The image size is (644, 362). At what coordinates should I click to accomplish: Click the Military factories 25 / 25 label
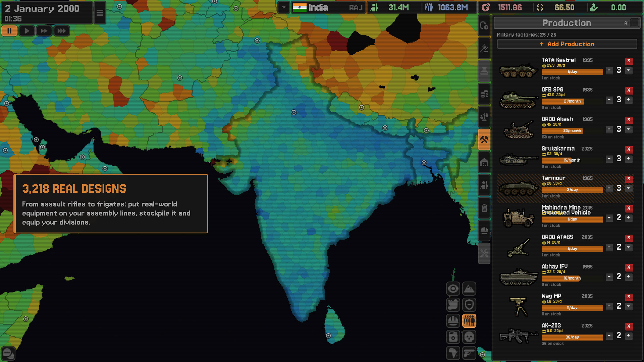[x=526, y=35]
